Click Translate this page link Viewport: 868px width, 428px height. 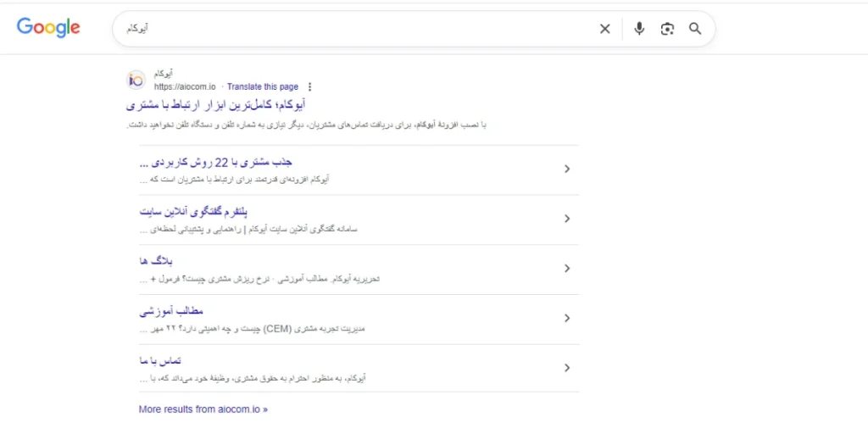point(263,86)
